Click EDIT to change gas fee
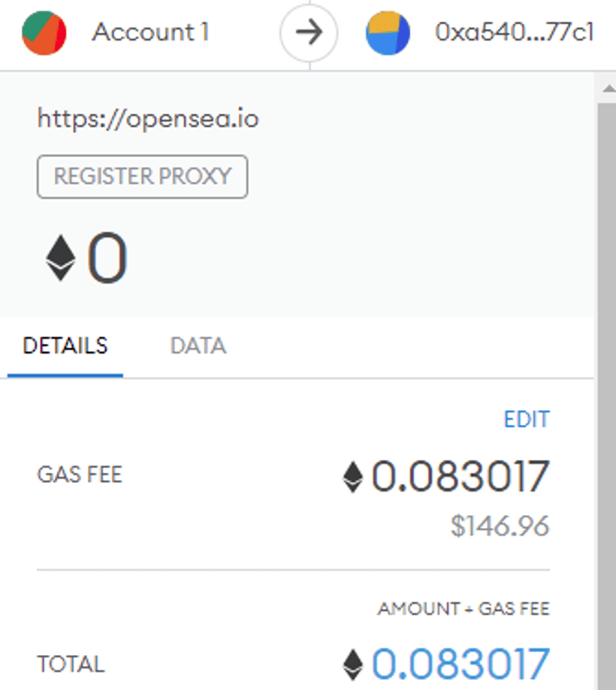 coord(527,419)
